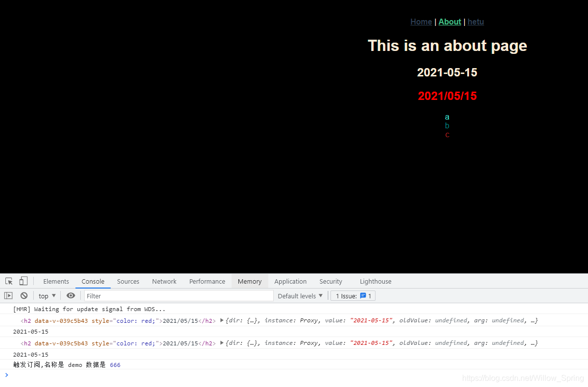This screenshot has height=387, width=588.
Task: Switch to the Sources tab
Action: [x=128, y=281]
